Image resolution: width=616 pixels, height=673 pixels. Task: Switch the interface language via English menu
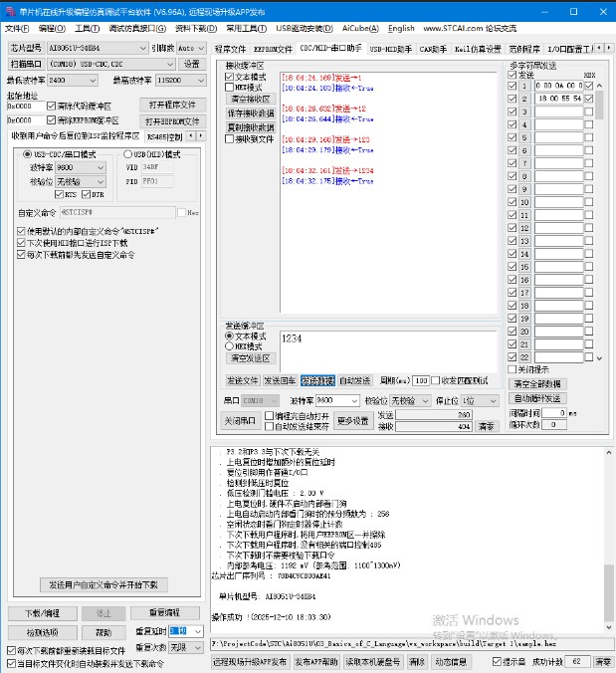(x=401, y=28)
